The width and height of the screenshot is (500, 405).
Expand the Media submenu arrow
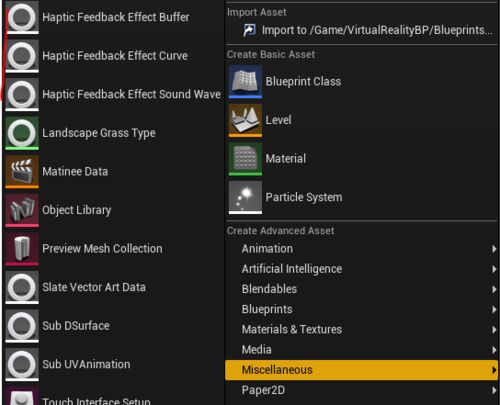click(494, 350)
